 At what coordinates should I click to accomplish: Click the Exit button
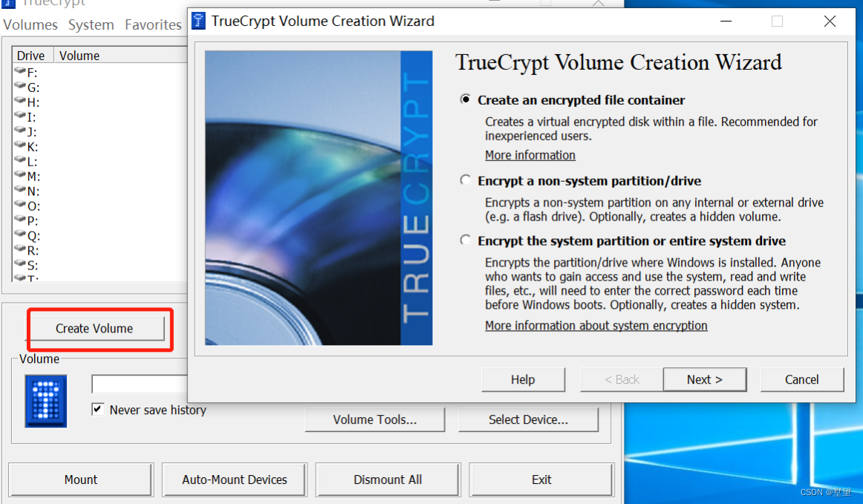(541, 480)
